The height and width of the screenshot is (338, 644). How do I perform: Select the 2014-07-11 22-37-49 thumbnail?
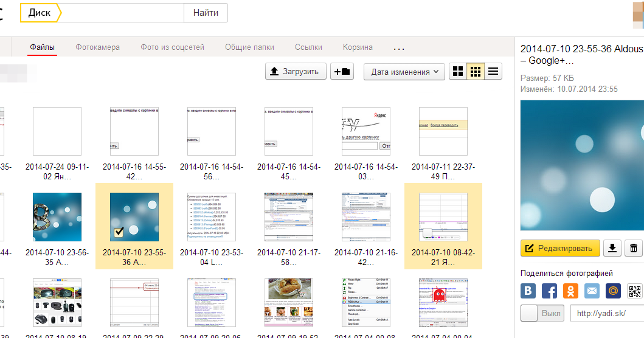click(443, 131)
